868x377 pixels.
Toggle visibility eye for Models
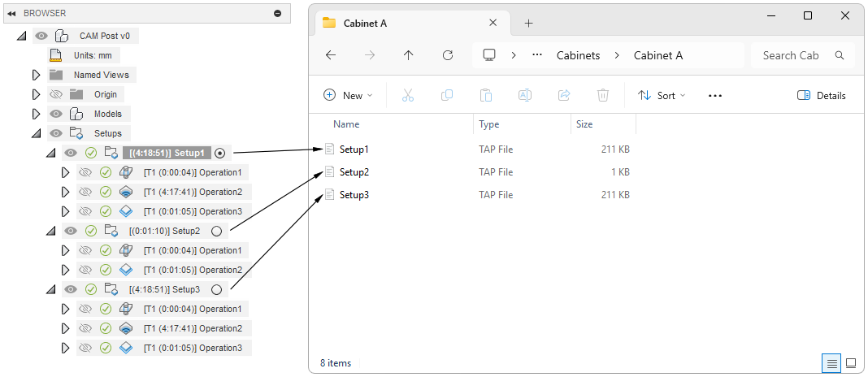pos(56,114)
